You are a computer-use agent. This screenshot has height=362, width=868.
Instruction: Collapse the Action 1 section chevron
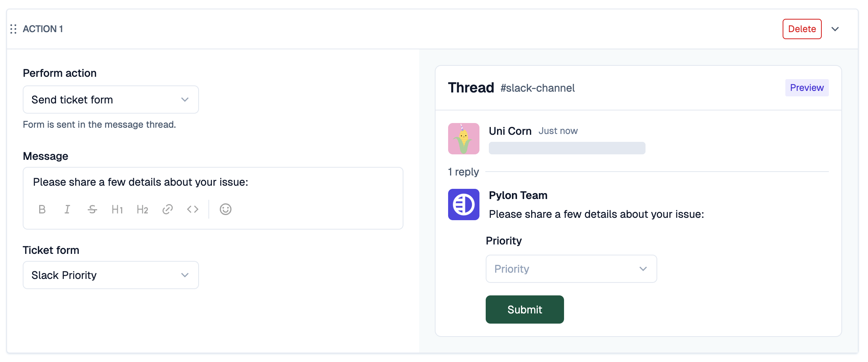point(835,29)
